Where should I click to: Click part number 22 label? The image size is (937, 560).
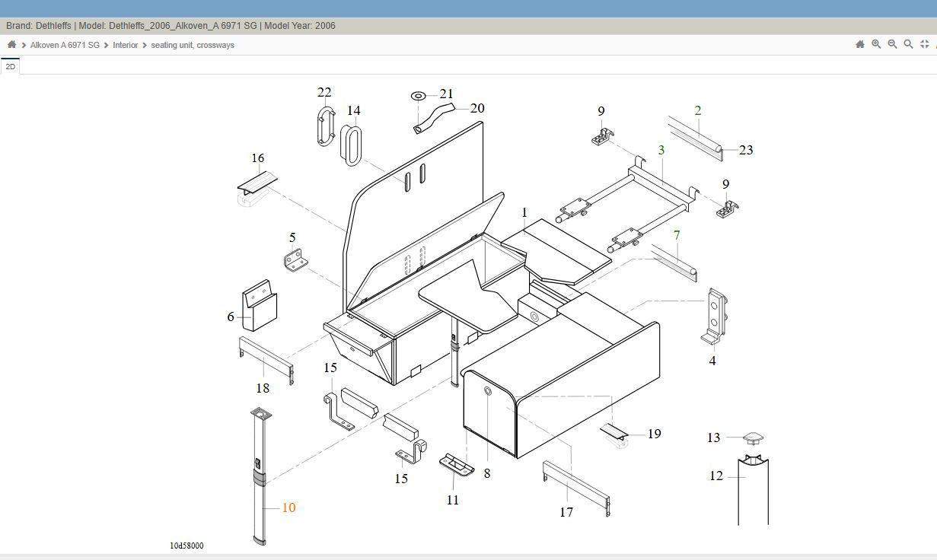coord(324,93)
